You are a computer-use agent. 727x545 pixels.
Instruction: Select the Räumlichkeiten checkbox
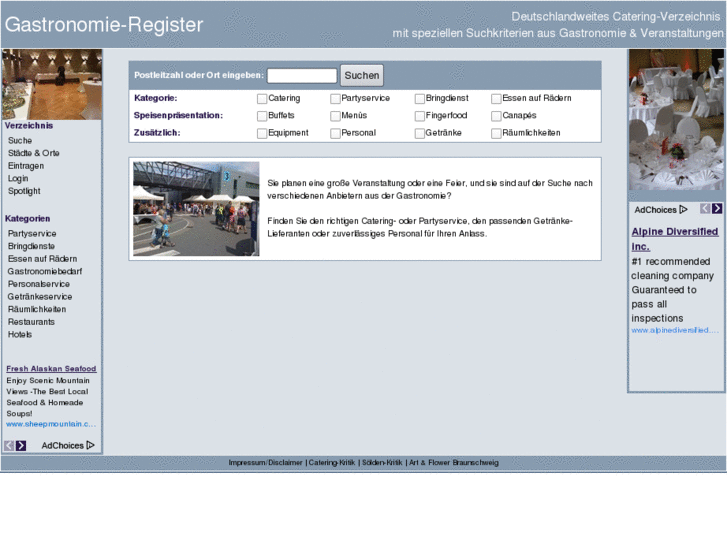(496, 133)
